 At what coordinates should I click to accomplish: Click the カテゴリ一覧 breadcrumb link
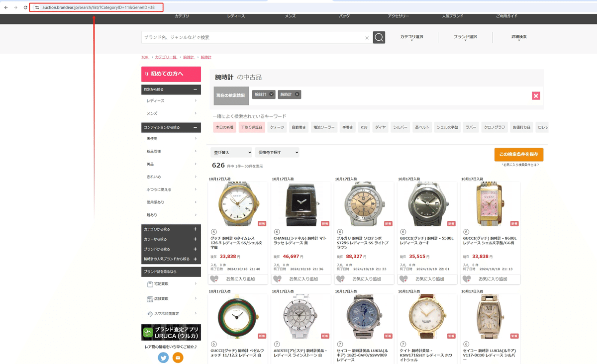(x=166, y=58)
